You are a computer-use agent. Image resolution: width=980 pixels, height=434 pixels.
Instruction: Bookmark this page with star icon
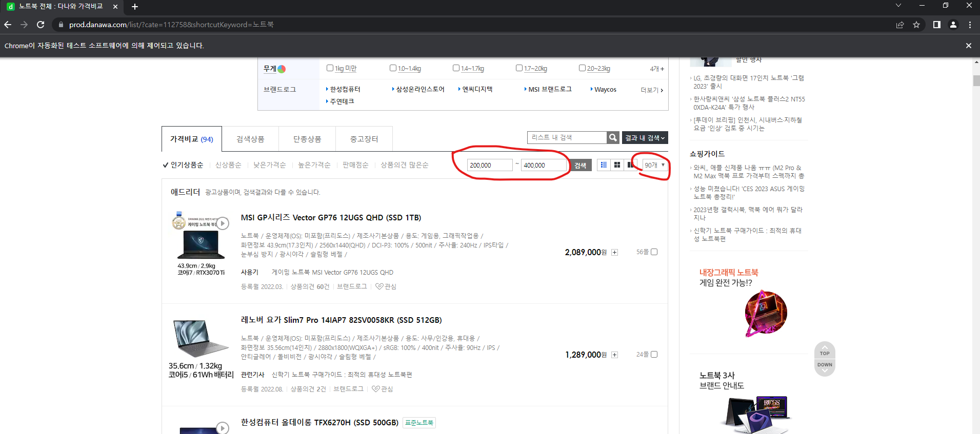pyautogui.click(x=916, y=25)
